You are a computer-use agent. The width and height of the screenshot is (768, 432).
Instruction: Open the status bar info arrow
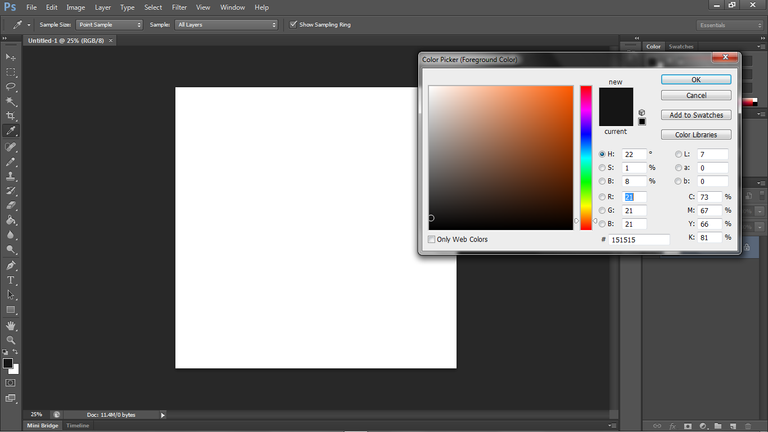[163, 415]
